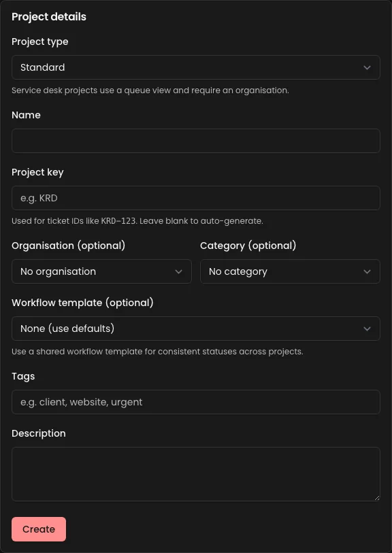Click the Workflow template (optional) label
Screen dimensions: 392x553
82,303
